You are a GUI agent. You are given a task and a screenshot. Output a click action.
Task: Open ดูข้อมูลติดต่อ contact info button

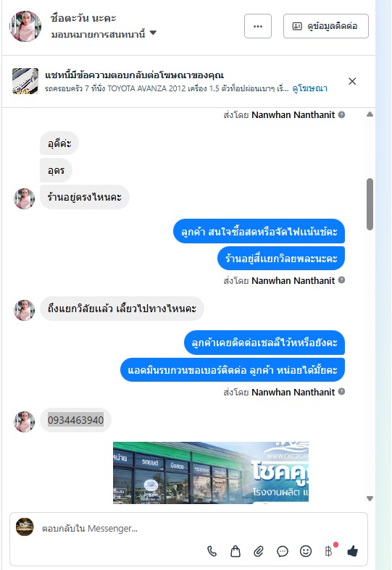[326, 26]
